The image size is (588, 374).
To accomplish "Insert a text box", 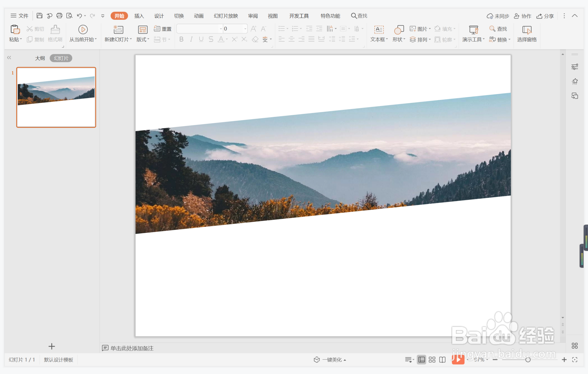I will coord(379,29).
